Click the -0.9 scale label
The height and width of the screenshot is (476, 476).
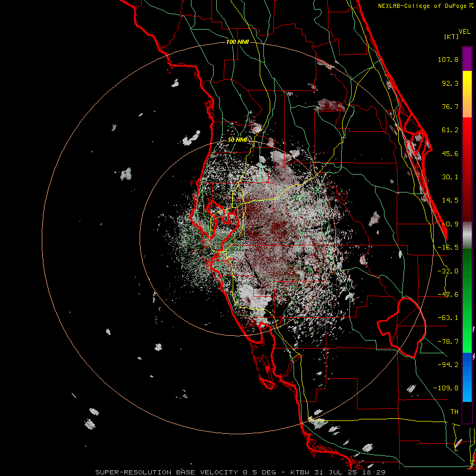[450, 224]
